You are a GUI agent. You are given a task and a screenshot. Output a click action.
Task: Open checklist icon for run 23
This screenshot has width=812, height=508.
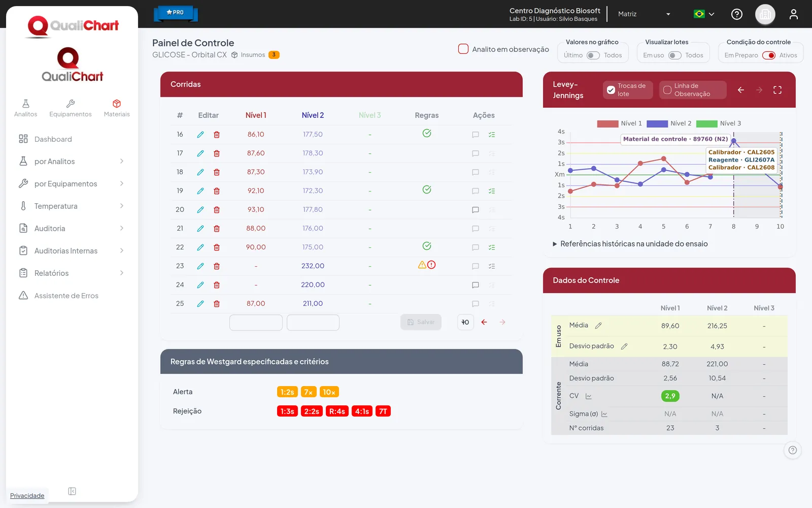pyautogui.click(x=492, y=266)
